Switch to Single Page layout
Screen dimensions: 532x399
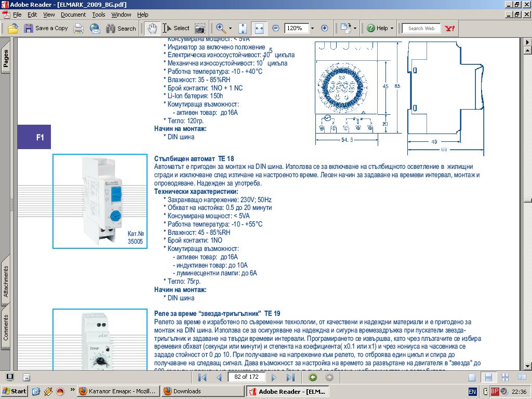point(472,377)
